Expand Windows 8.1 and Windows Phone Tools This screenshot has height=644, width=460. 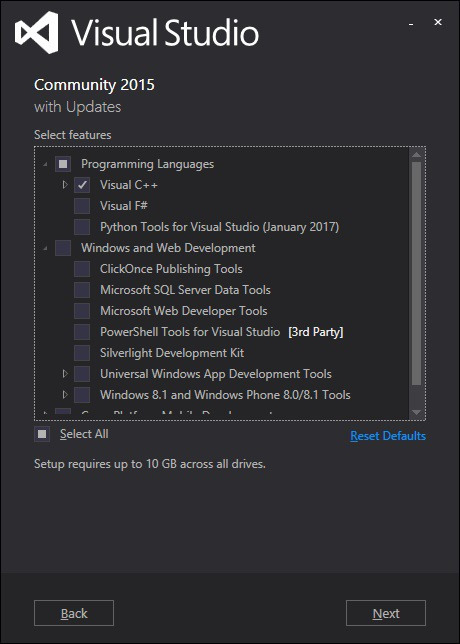coord(64,394)
